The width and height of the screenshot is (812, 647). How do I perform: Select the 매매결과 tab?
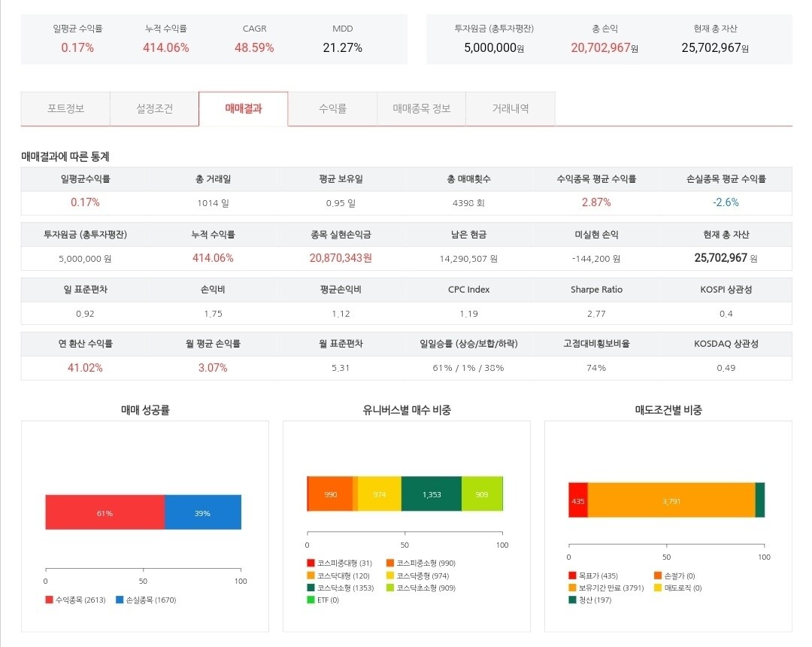(243, 108)
